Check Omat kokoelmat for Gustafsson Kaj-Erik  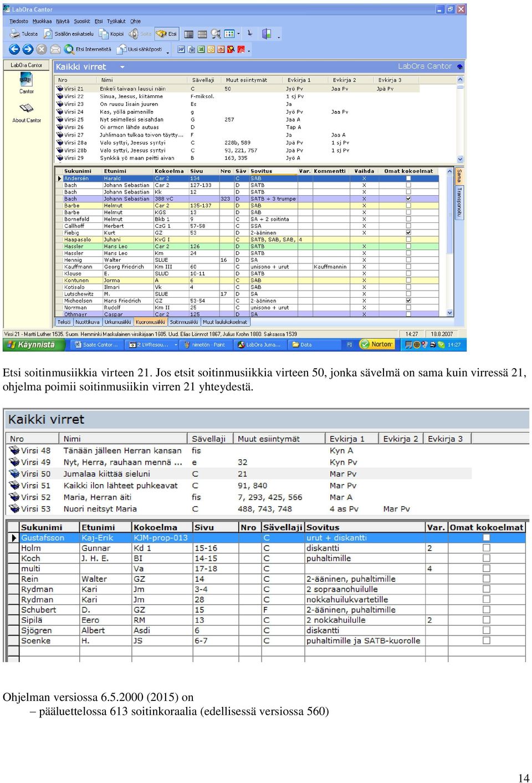(487, 538)
